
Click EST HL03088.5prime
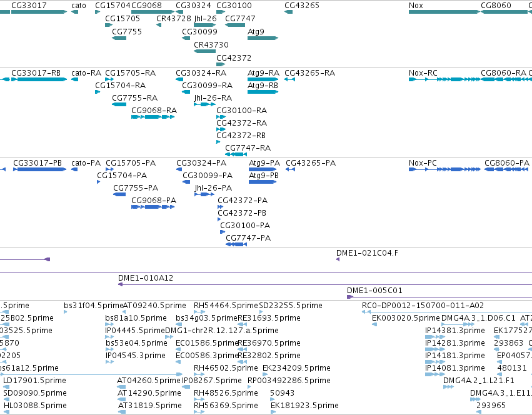6,412
